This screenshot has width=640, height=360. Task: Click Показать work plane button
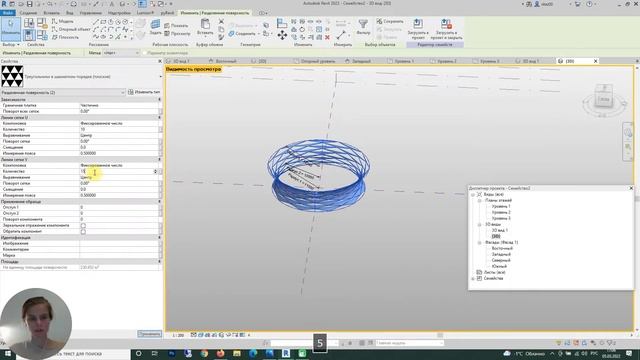[176, 25]
